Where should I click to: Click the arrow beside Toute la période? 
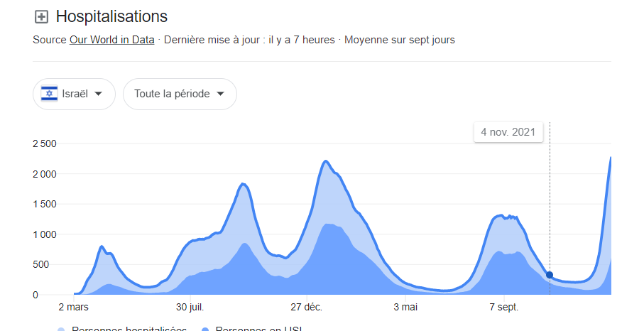click(x=220, y=94)
